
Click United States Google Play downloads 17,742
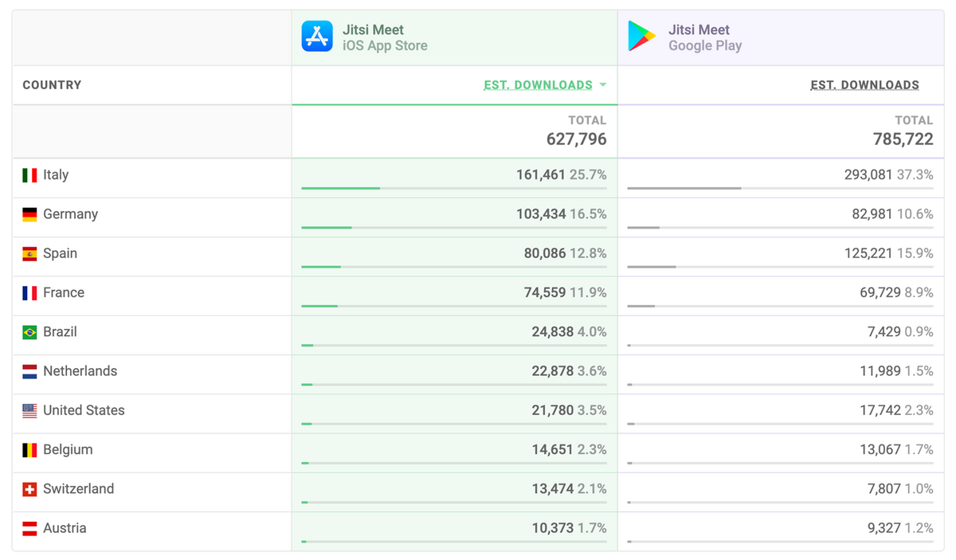[x=880, y=410]
